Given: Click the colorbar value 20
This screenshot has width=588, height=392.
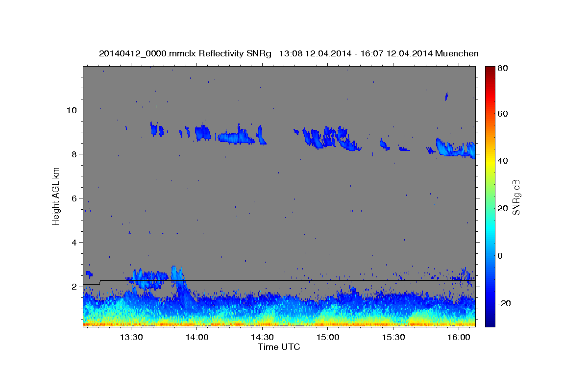Looking at the screenshot, I should (x=503, y=208).
